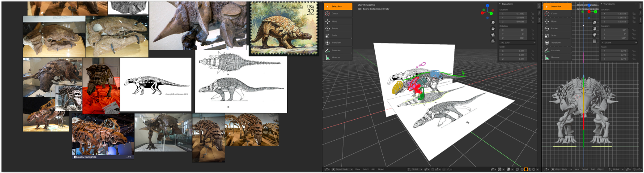Open XYZ Euler rotation mode dropdown in right panel

tap(619, 43)
